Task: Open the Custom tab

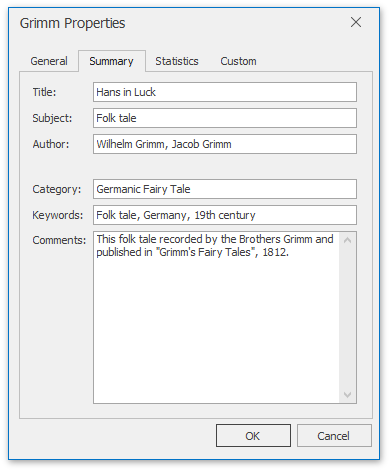Action: click(x=239, y=61)
